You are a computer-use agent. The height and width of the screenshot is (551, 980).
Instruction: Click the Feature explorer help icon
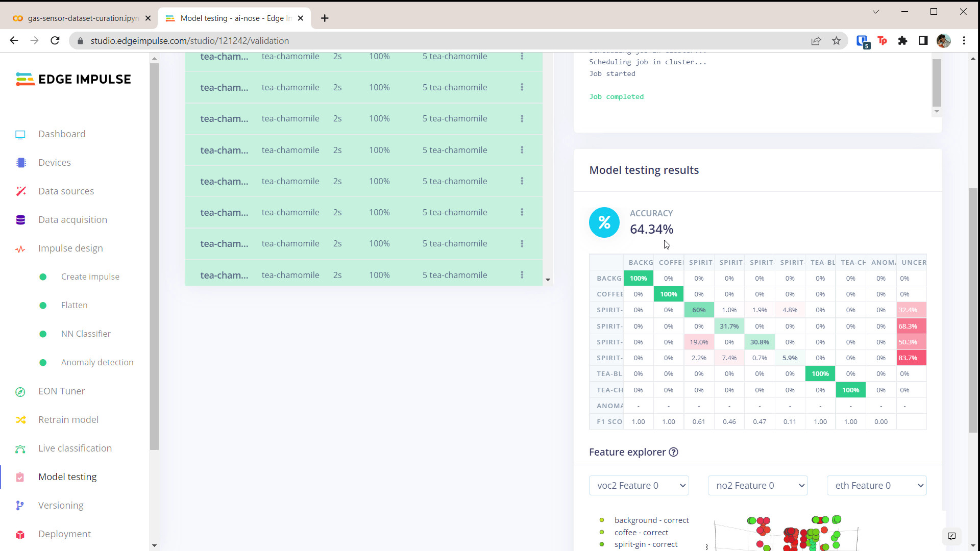coord(674,452)
